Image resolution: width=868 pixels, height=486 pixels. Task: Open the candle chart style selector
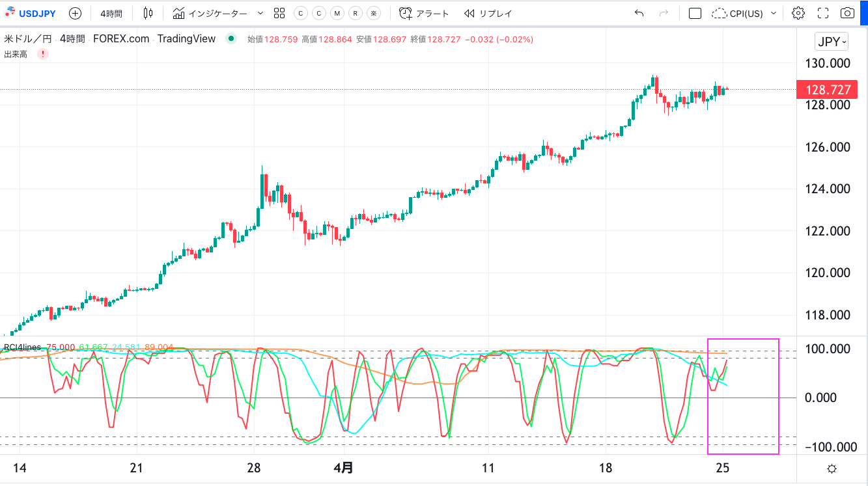[x=148, y=12]
